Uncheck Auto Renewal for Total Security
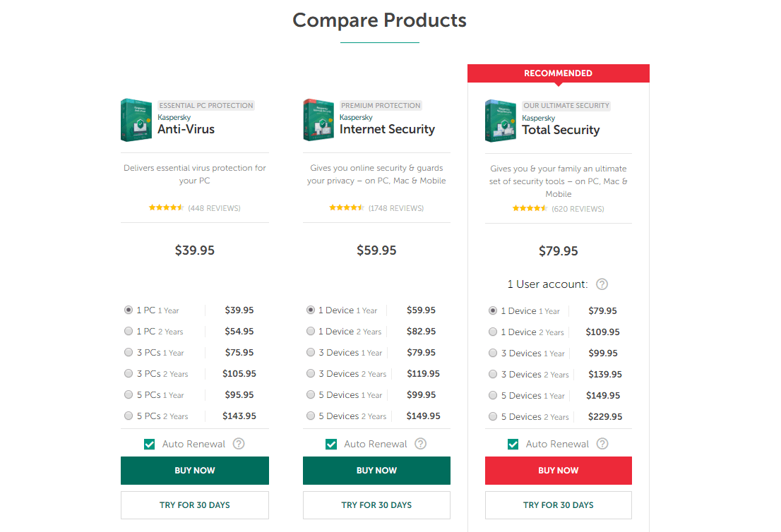 [x=513, y=444]
